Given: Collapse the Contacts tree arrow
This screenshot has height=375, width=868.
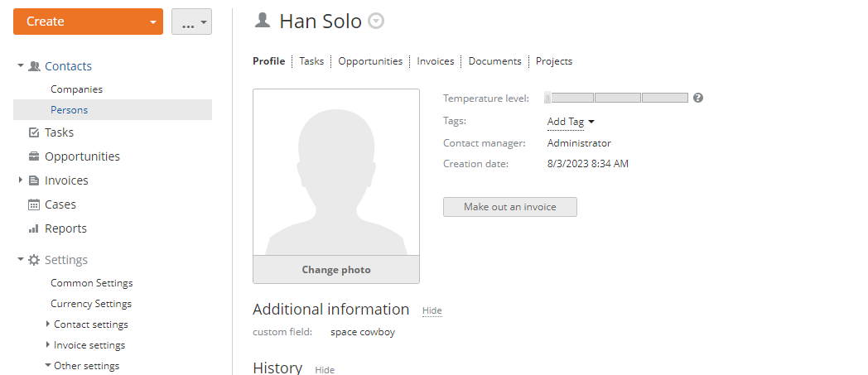Looking at the screenshot, I should pyautogui.click(x=21, y=66).
